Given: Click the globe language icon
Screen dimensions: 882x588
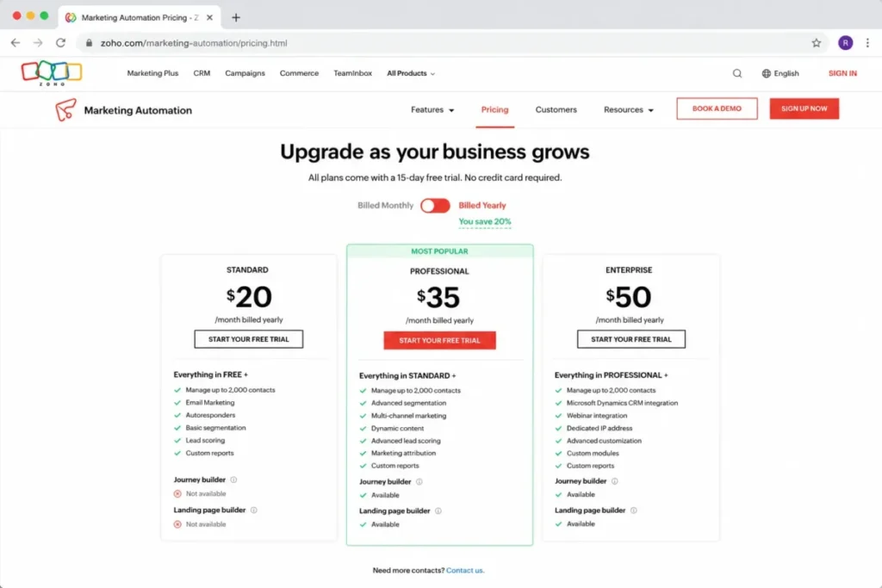Looking at the screenshot, I should pos(766,73).
